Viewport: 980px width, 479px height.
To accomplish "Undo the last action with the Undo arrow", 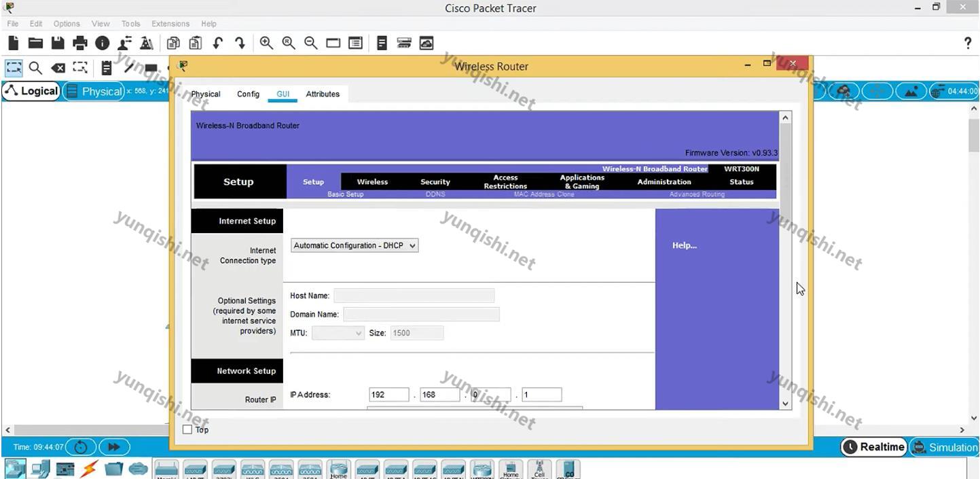I will pyautogui.click(x=218, y=43).
